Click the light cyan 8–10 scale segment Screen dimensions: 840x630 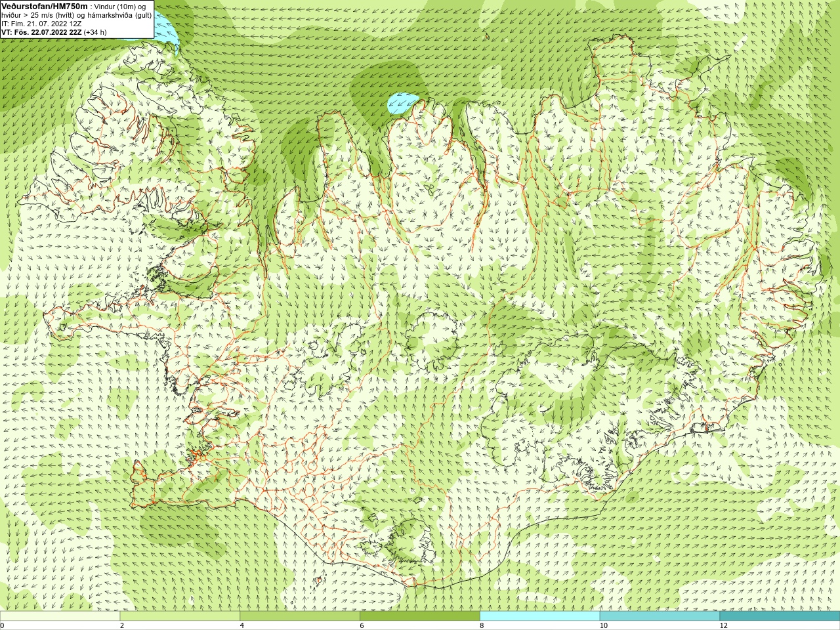[539, 616]
